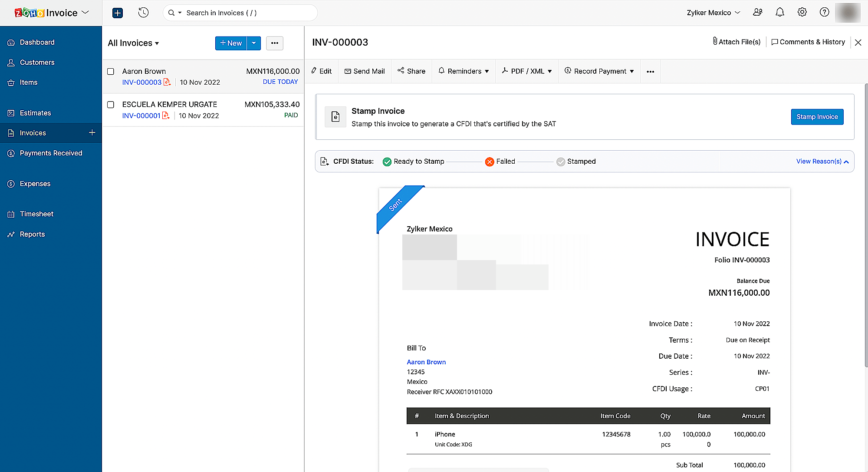Open Payments Received in the sidebar
The width and height of the screenshot is (868, 472).
(51, 153)
